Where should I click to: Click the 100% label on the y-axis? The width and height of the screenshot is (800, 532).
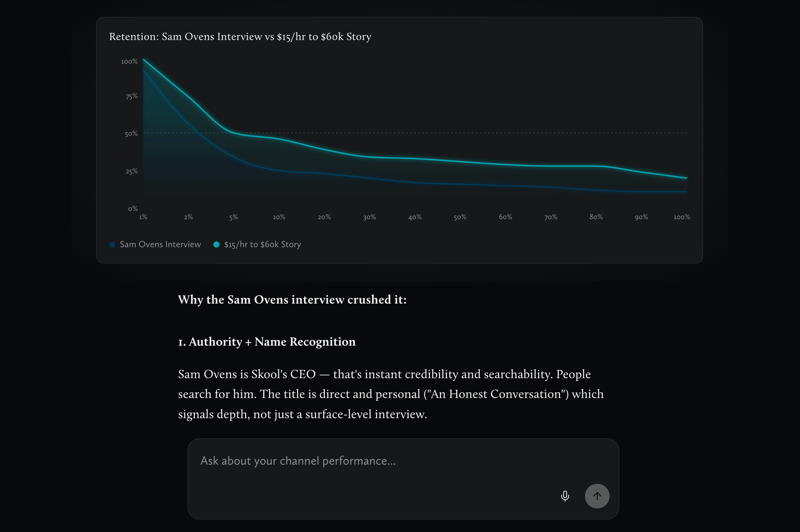click(x=130, y=62)
